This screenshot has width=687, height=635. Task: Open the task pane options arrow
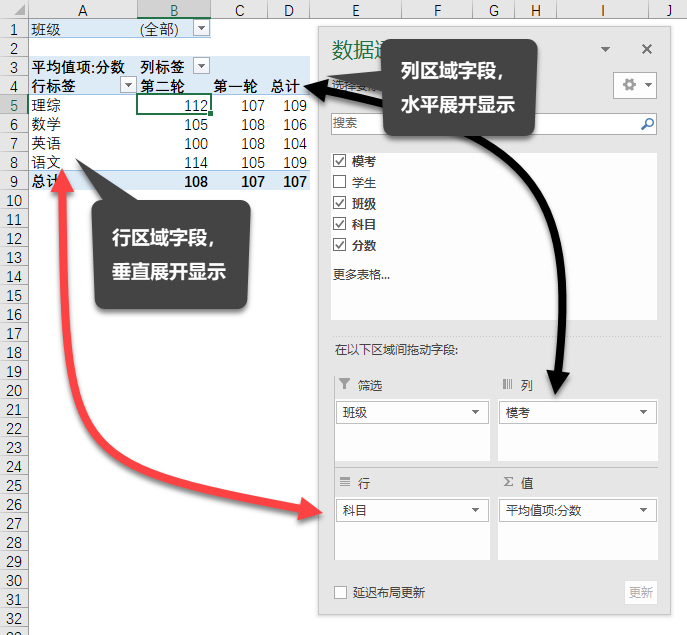[606, 49]
